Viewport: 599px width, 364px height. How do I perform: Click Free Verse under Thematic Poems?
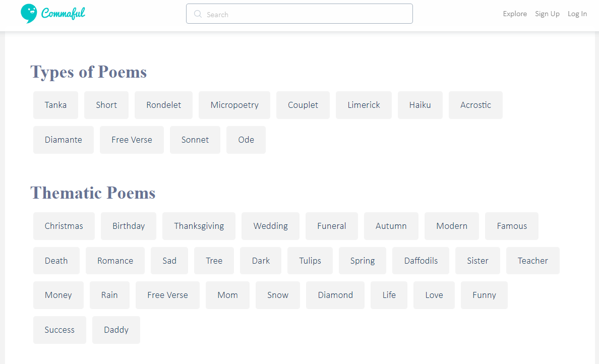(x=167, y=295)
